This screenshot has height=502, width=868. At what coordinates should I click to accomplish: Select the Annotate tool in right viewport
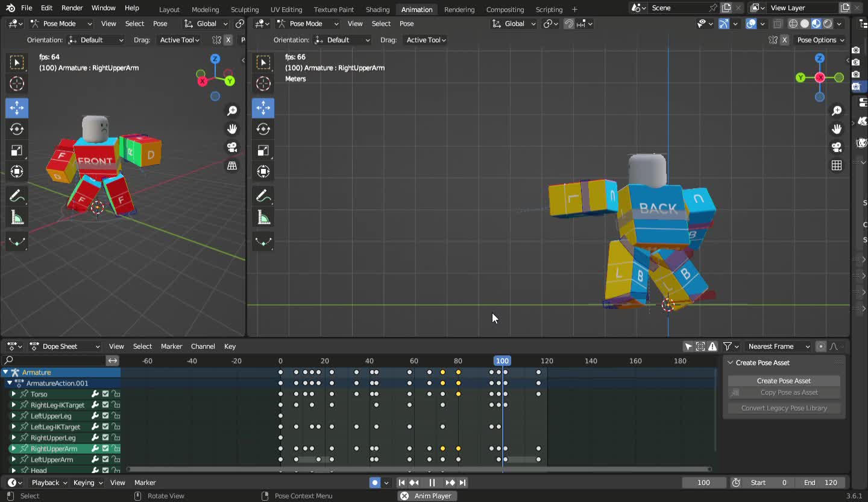[263, 196]
